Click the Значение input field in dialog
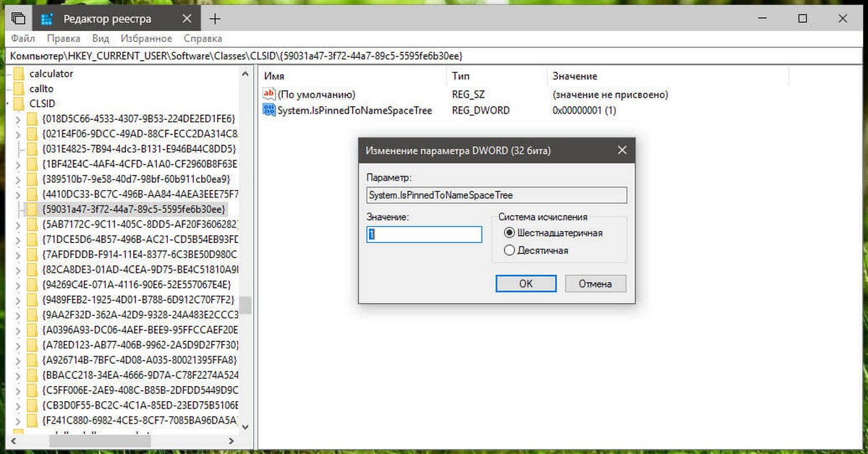The width and height of the screenshot is (868, 454). 424,234
